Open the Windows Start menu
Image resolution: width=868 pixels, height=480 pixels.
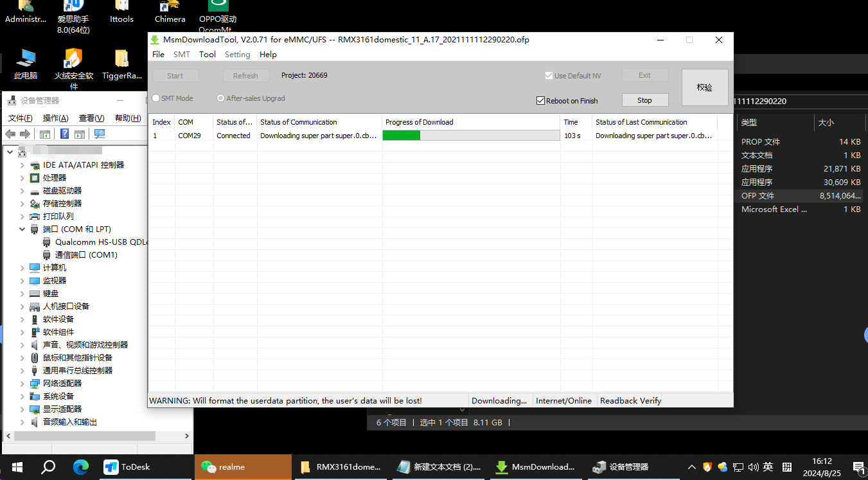[17, 467]
